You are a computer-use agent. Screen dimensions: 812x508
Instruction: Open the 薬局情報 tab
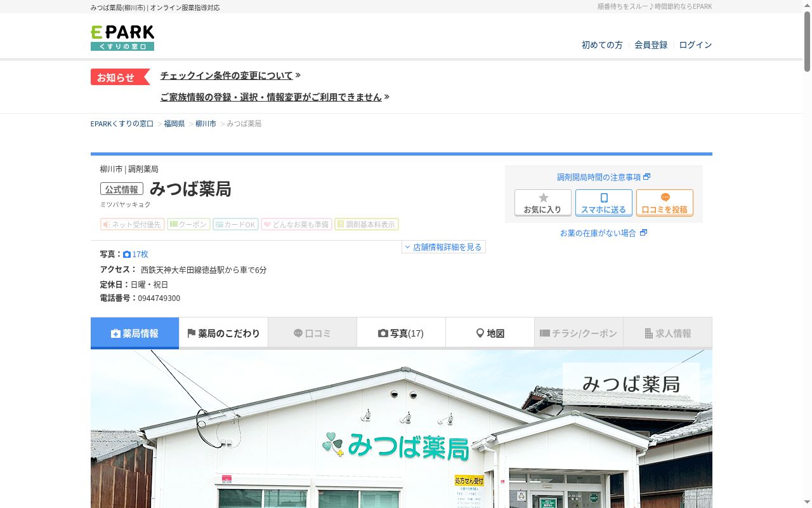coord(134,333)
